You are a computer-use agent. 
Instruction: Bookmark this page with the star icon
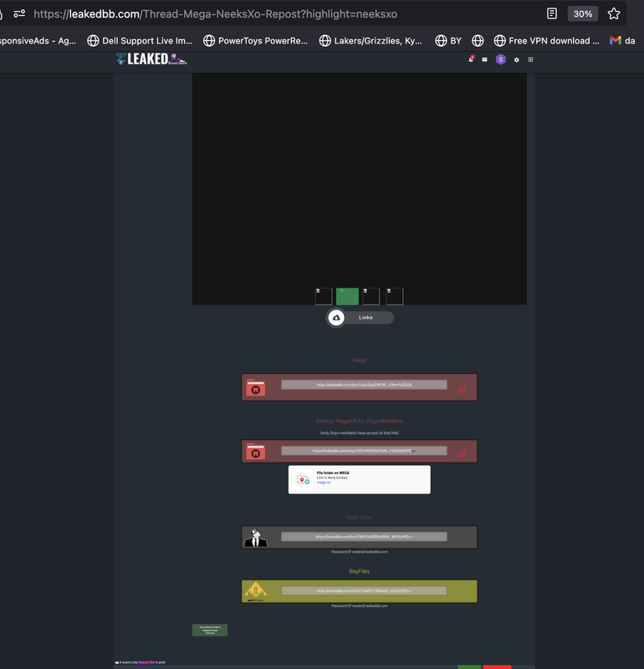point(614,13)
